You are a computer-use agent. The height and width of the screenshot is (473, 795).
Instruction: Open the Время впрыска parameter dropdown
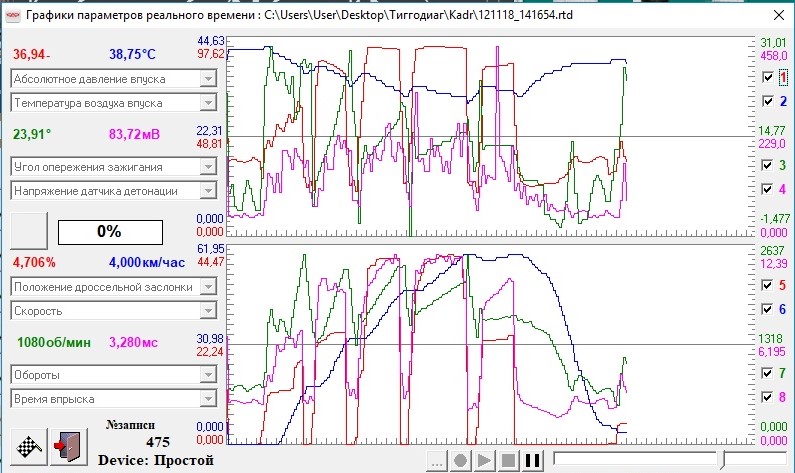208,398
